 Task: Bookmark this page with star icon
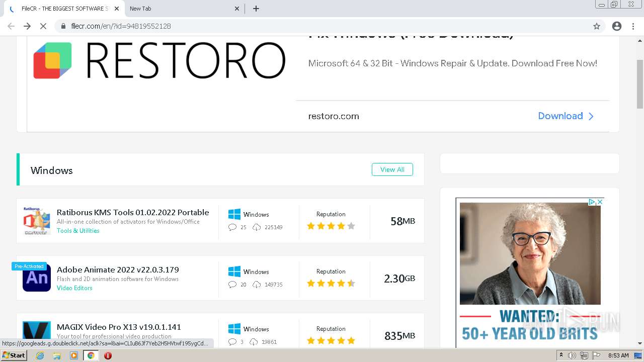tap(597, 26)
